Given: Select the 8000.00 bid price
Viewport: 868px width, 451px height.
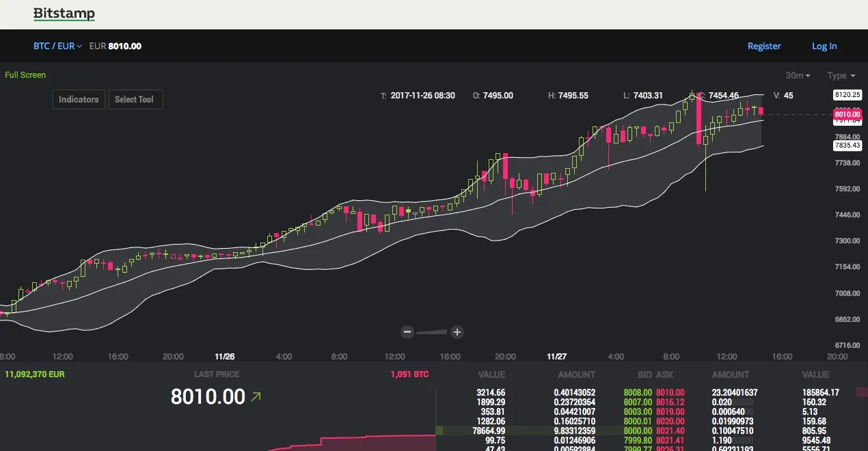Looking at the screenshot, I should pyautogui.click(x=637, y=431).
